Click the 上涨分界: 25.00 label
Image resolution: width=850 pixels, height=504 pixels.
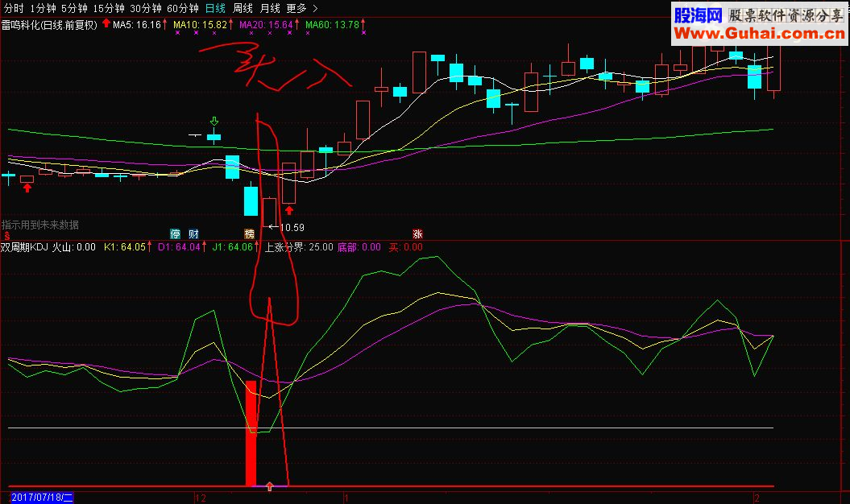[299, 247]
